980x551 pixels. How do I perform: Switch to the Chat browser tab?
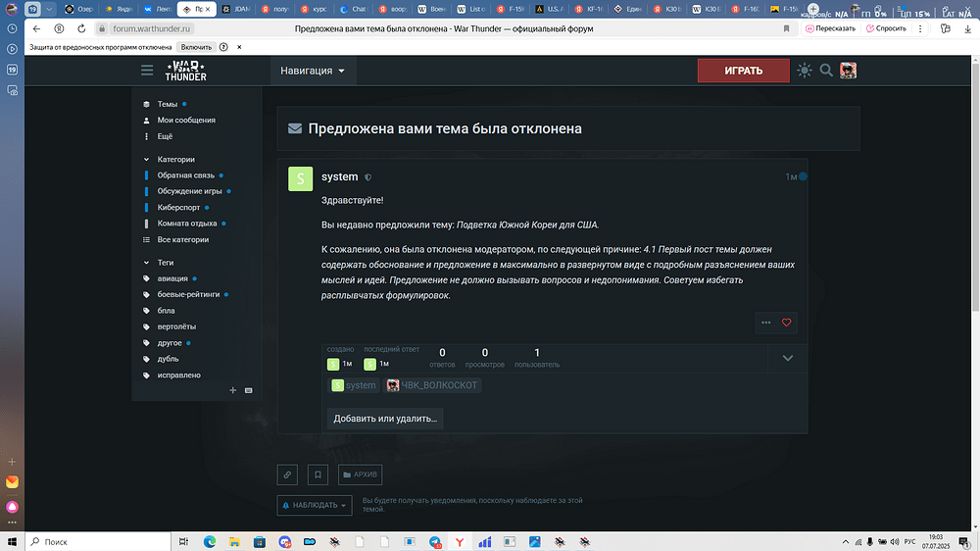353,9
